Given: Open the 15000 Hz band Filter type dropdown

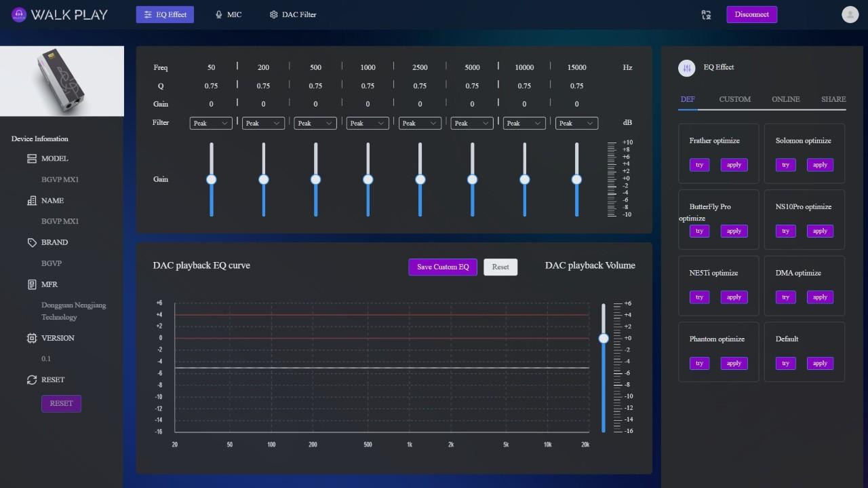Looking at the screenshot, I should tap(576, 123).
